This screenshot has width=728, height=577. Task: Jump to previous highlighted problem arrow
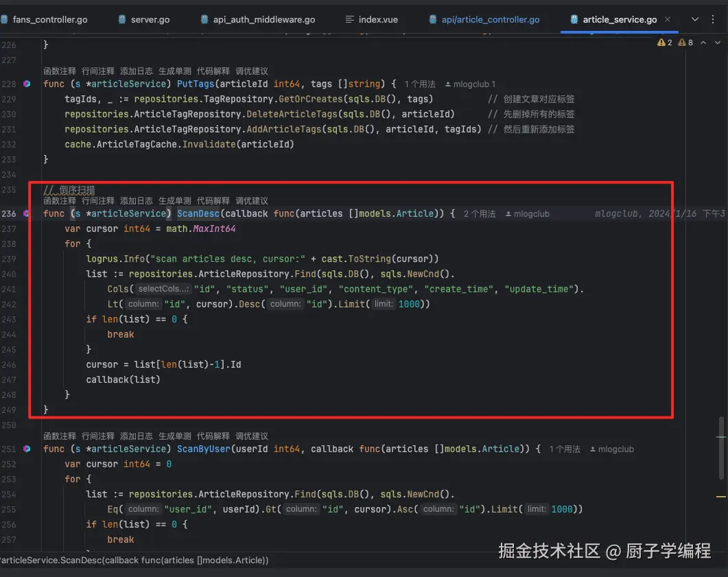[703, 43]
